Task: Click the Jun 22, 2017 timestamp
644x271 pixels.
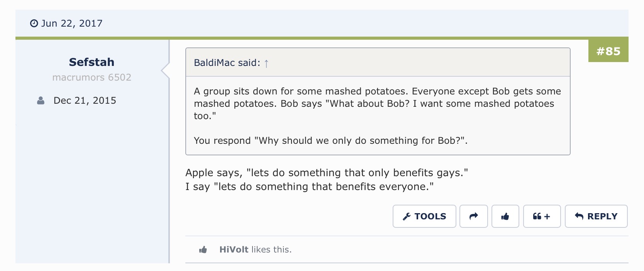Action: click(72, 23)
